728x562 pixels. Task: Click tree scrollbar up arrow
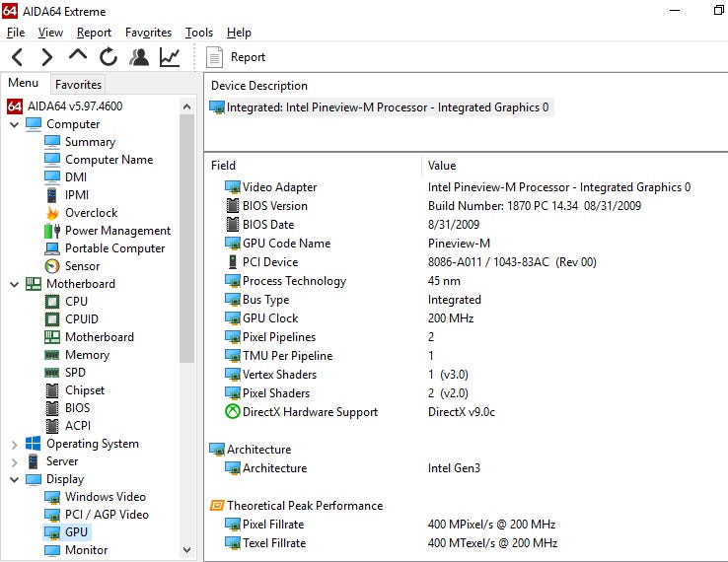[x=187, y=106]
